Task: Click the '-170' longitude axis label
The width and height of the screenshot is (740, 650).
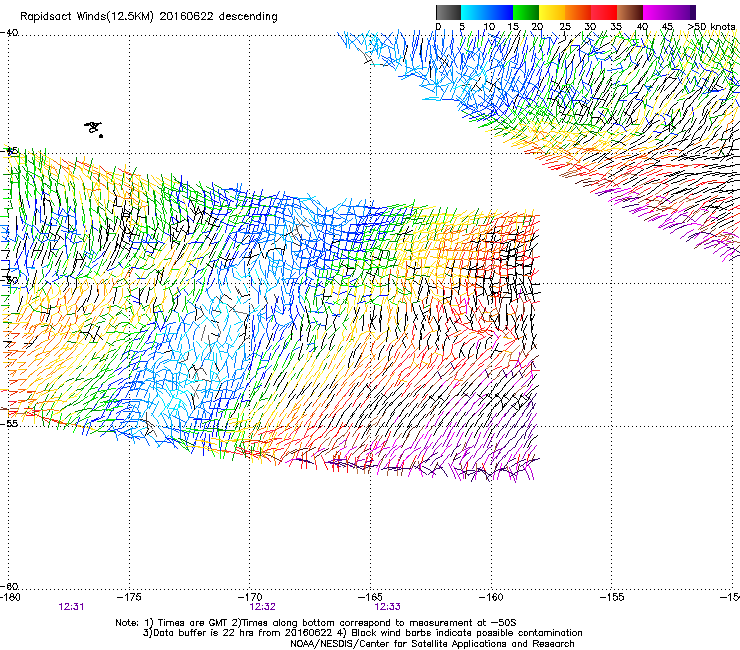Action: pos(250,597)
